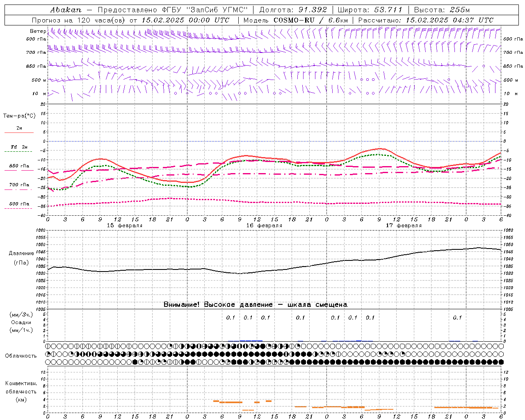Click 'Прогноз на 120 часа(ов)' forecast header
The width and height of the screenshot is (525, 420).
(x=79, y=20)
